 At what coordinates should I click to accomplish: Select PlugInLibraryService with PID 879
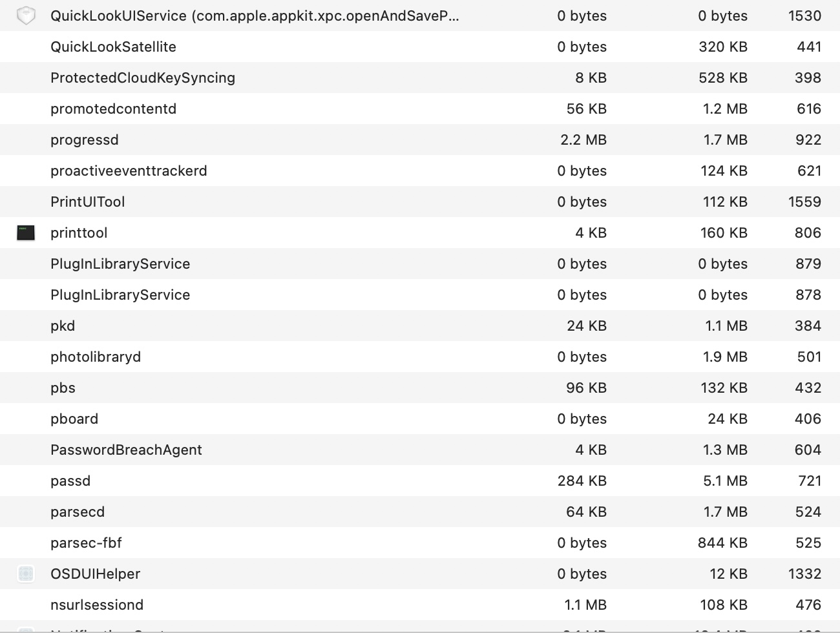click(120, 264)
